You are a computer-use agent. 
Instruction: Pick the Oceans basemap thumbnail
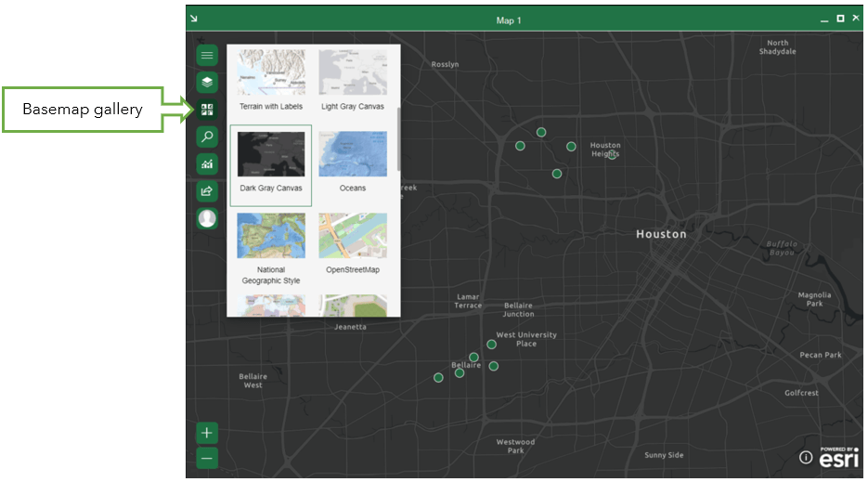353,154
